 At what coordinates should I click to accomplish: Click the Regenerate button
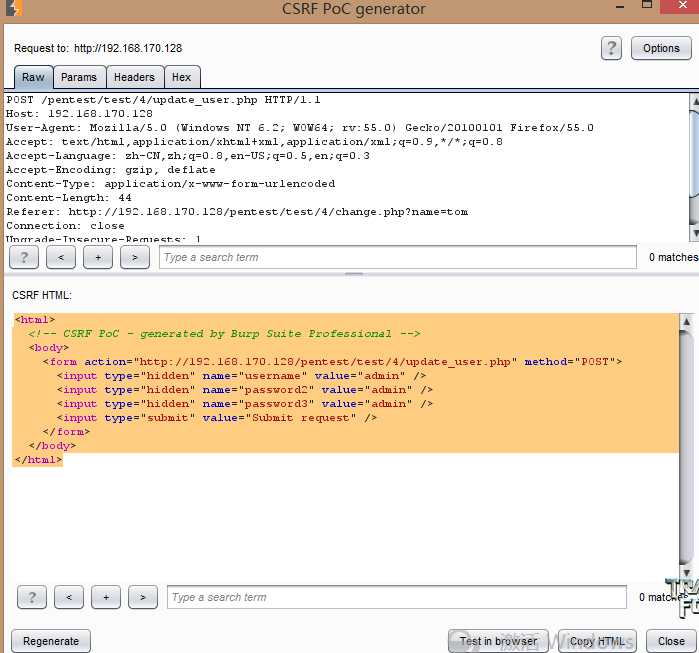click(51, 641)
